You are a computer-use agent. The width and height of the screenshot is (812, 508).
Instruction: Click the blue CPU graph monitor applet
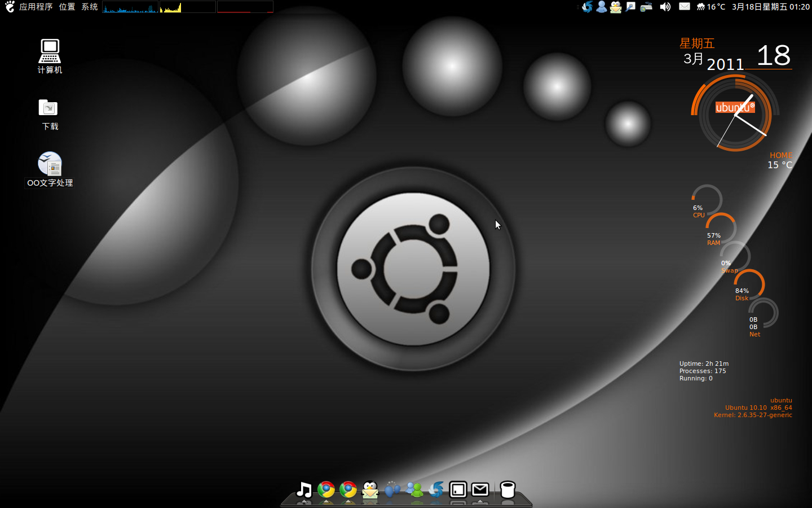pyautogui.click(x=130, y=7)
